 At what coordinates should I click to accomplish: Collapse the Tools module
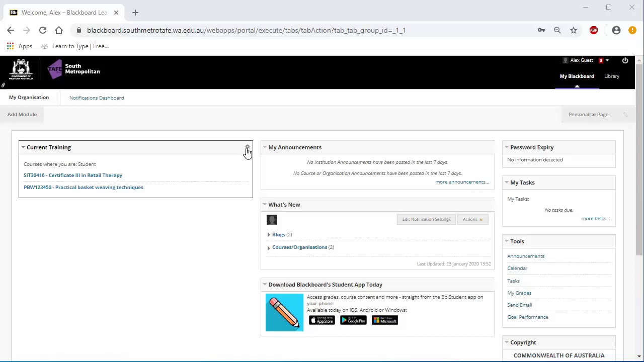tap(507, 241)
